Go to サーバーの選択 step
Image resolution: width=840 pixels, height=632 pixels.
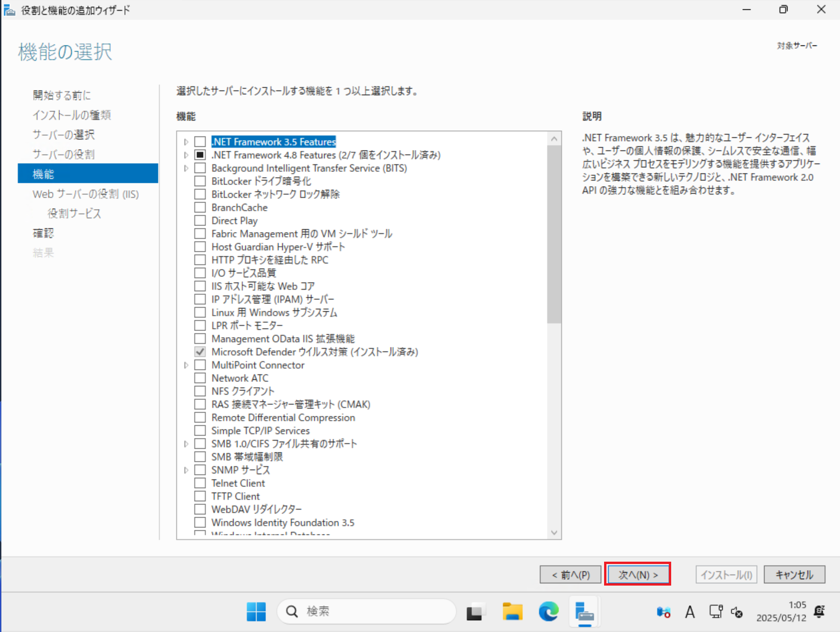(63, 135)
